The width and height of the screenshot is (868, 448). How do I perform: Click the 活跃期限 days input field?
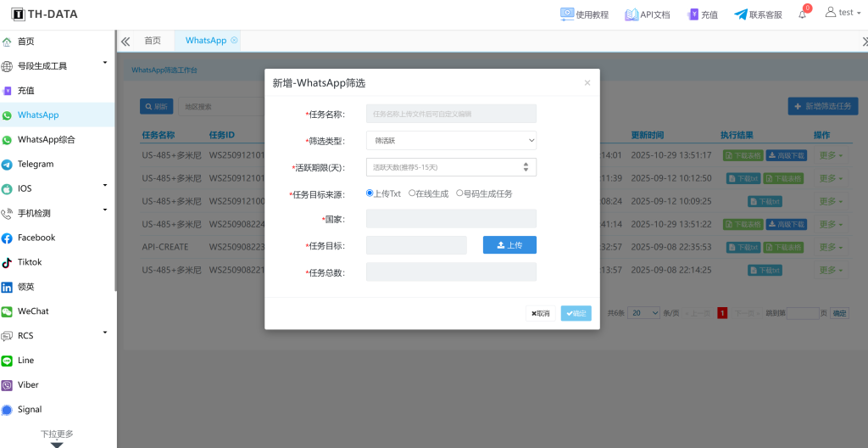[451, 167]
